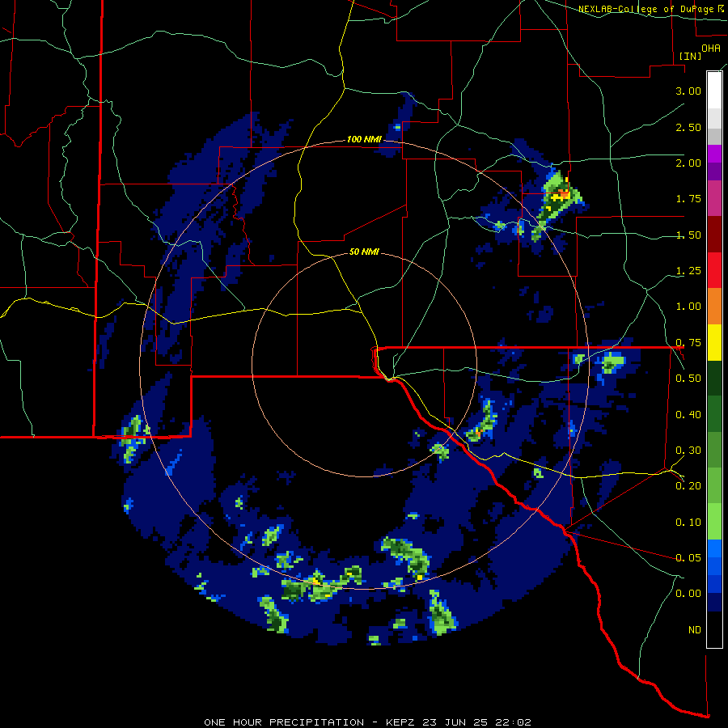Image resolution: width=728 pixels, height=728 pixels.
Task: Click the 0.40 legend value
Action: (688, 415)
